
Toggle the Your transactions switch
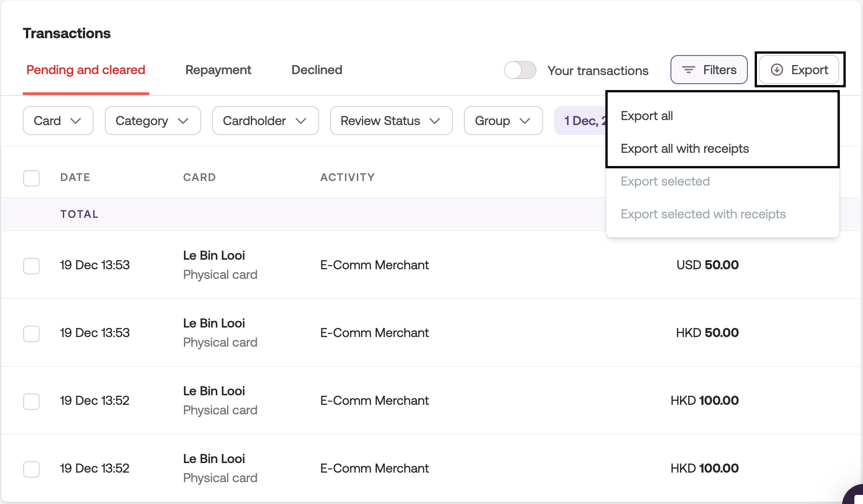pos(520,70)
